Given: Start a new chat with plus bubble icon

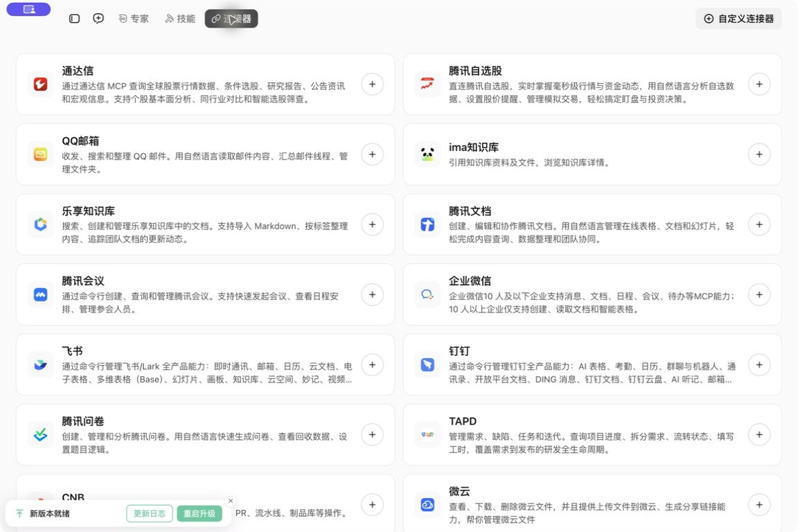Looking at the screenshot, I should click(x=98, y=18).
